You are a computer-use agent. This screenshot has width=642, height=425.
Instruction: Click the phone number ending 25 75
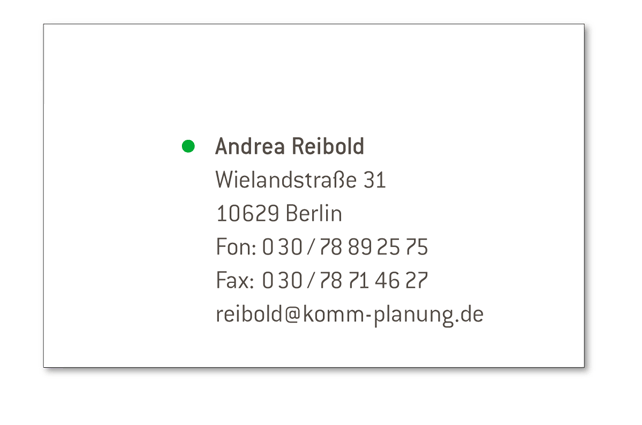[345, 247]
